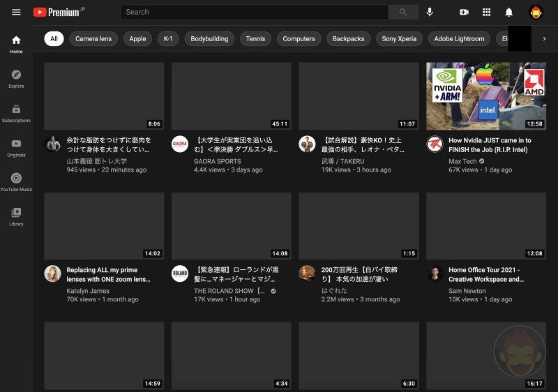The height and width of the screenshot is (392, 558).
Task: Open 【試合解説】豪快KO video title
Action: coord(363,145)
